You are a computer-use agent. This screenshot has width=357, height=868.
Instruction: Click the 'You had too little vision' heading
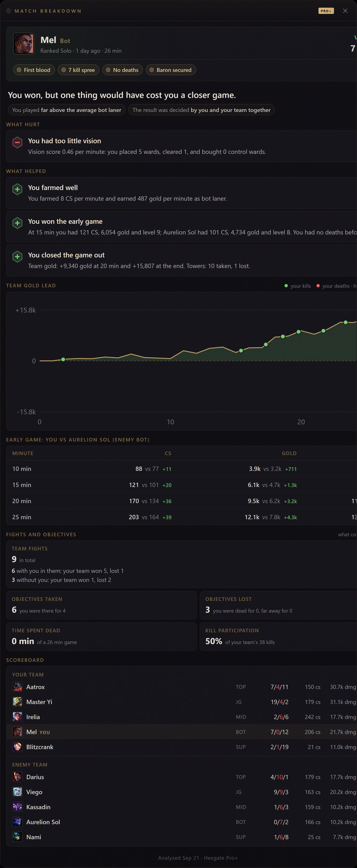click(64, 141)
